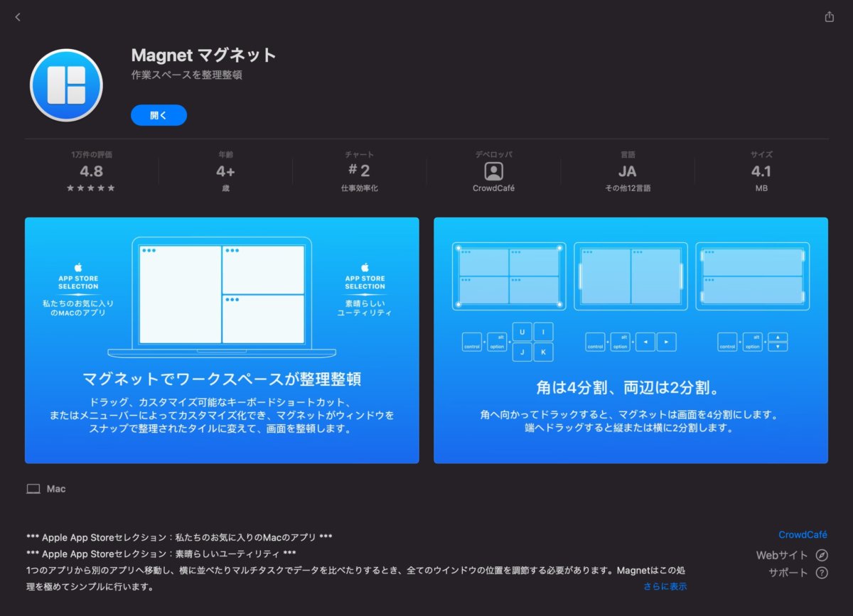853x616 pixels.
Task: View the first app screenshot
Action: [x=222, y=340]
